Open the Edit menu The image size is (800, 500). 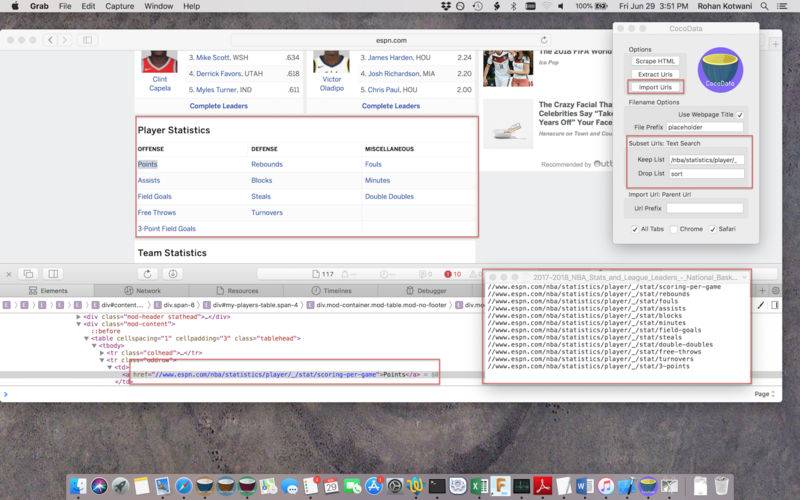[x=88, y=6]
